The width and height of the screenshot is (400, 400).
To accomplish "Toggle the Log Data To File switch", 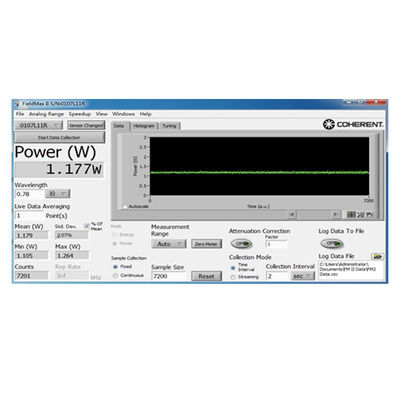I will point(332,243).
